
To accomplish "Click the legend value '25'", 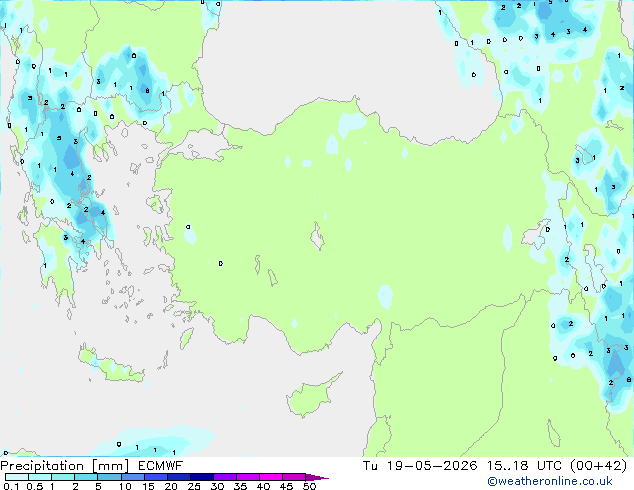I will pos(194,486).
